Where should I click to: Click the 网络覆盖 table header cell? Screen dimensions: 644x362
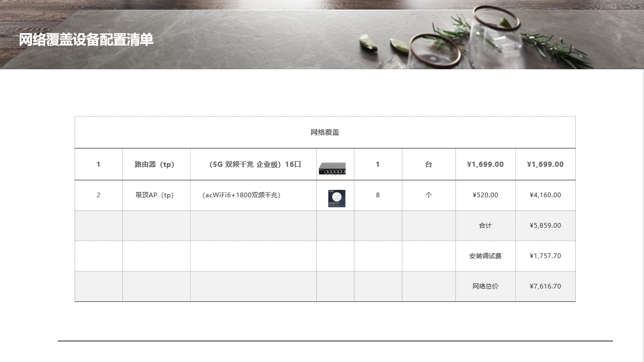click(325, 132)
